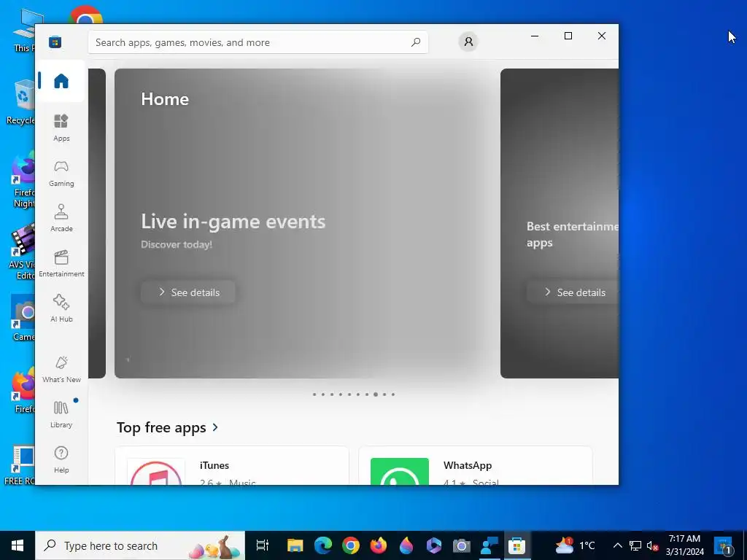This screenshot has width=747, height=560.
Task: Click See details for Live in-game events
Action: click(188, 292)
